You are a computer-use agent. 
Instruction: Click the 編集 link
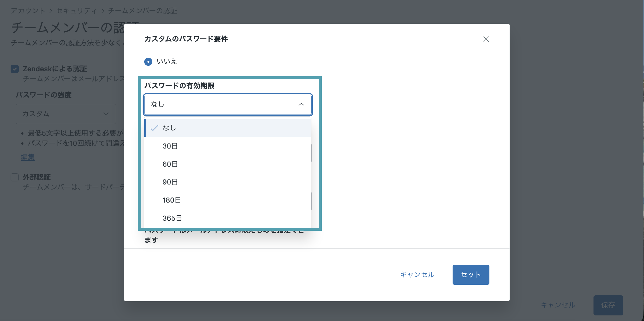point(28,157)
